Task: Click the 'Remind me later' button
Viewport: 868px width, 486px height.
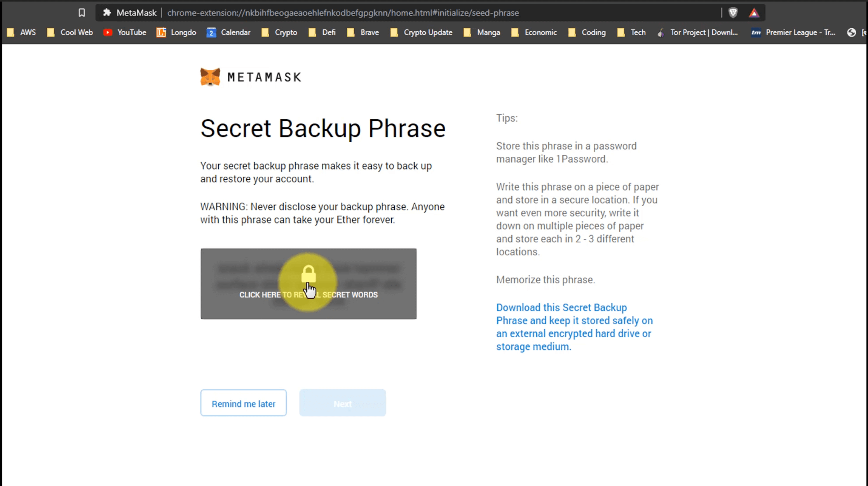Action: pos(243,404)
